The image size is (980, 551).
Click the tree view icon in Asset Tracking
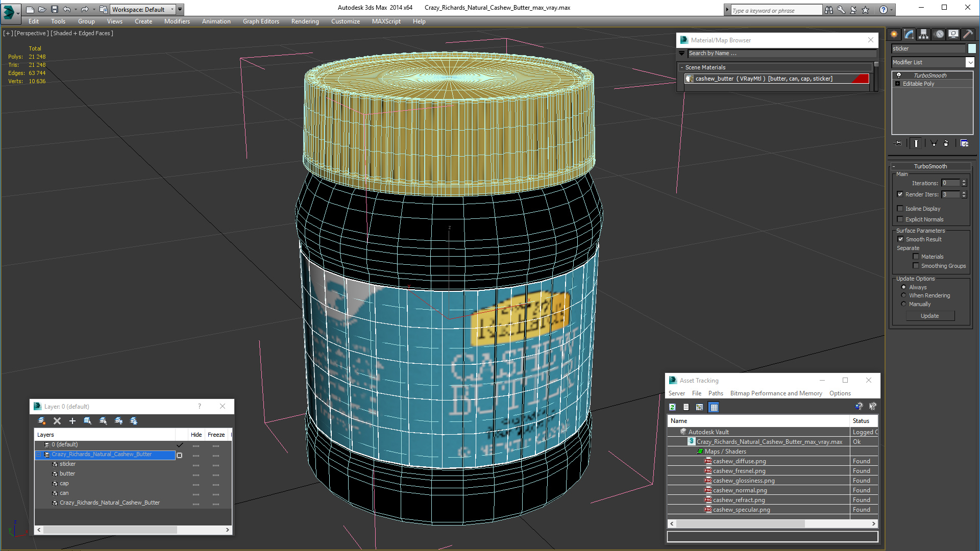click(x=700, y=407)
